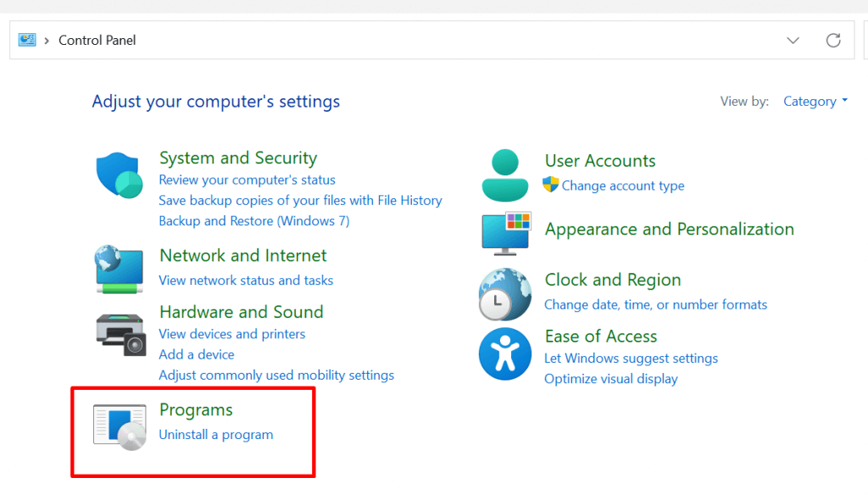Click Control Panel text in address bar

pyautogui.click(x=97, y=40)
